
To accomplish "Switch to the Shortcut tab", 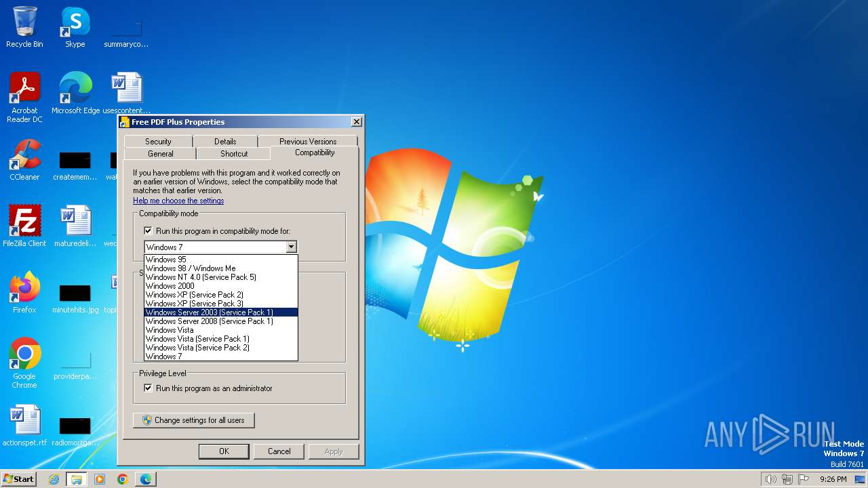I will [234, 154].
